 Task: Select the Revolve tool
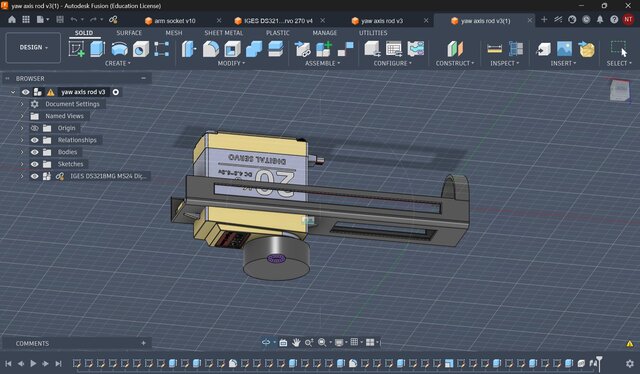coord(119,49)
